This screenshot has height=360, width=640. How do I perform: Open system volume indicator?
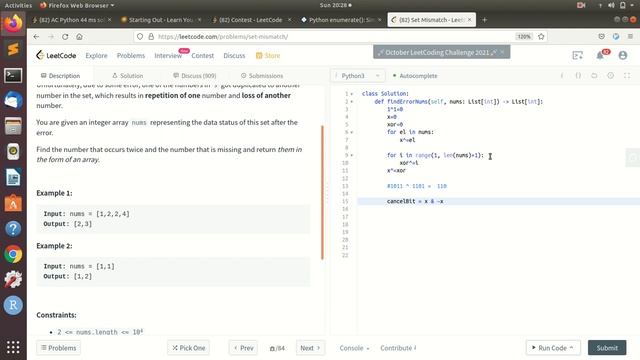[611, 5]
